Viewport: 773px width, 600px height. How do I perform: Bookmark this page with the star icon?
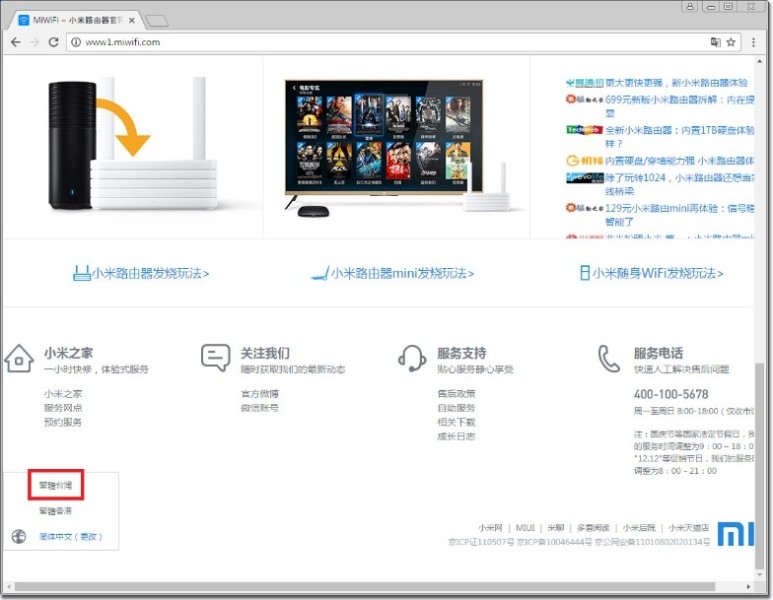click(731, 42)
